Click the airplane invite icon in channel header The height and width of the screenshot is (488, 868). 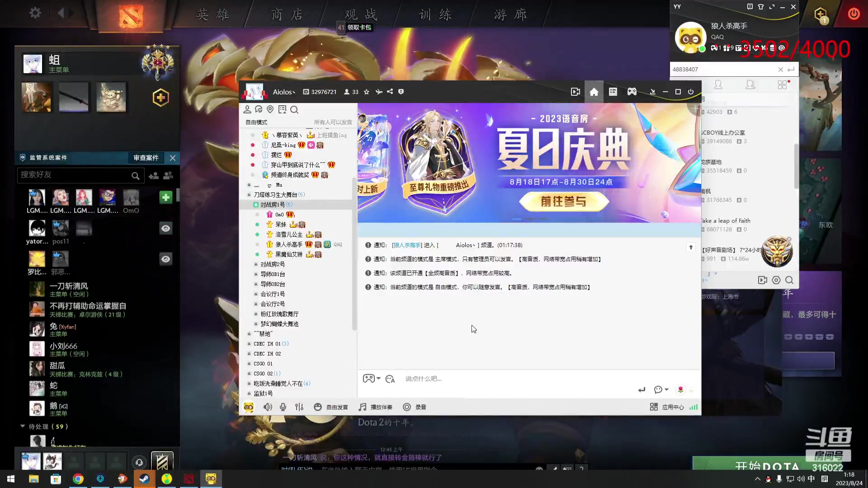pos(379,92)
